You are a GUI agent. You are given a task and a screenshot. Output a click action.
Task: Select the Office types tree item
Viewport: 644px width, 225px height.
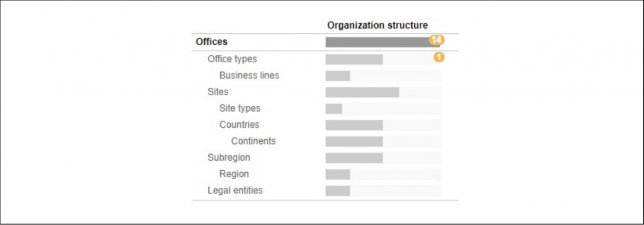(232, 59)
